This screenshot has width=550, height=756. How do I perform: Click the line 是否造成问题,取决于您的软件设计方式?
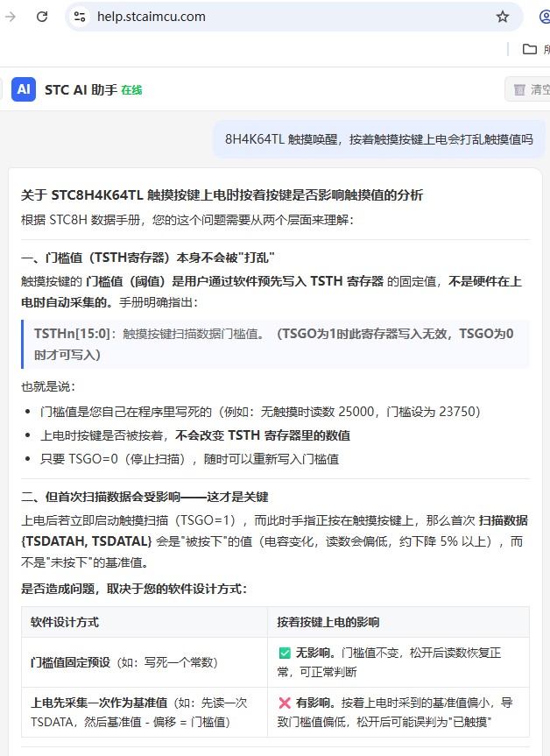pos(134,589)
